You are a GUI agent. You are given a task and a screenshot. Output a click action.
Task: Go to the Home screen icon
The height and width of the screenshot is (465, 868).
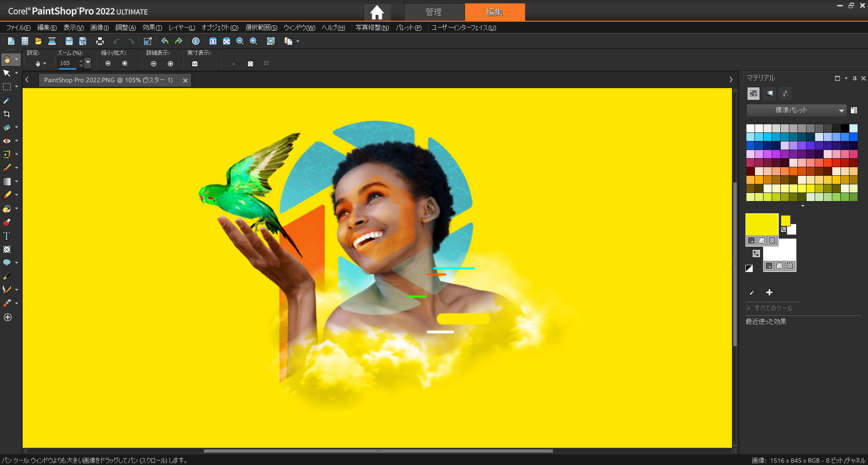click(377, 12)
